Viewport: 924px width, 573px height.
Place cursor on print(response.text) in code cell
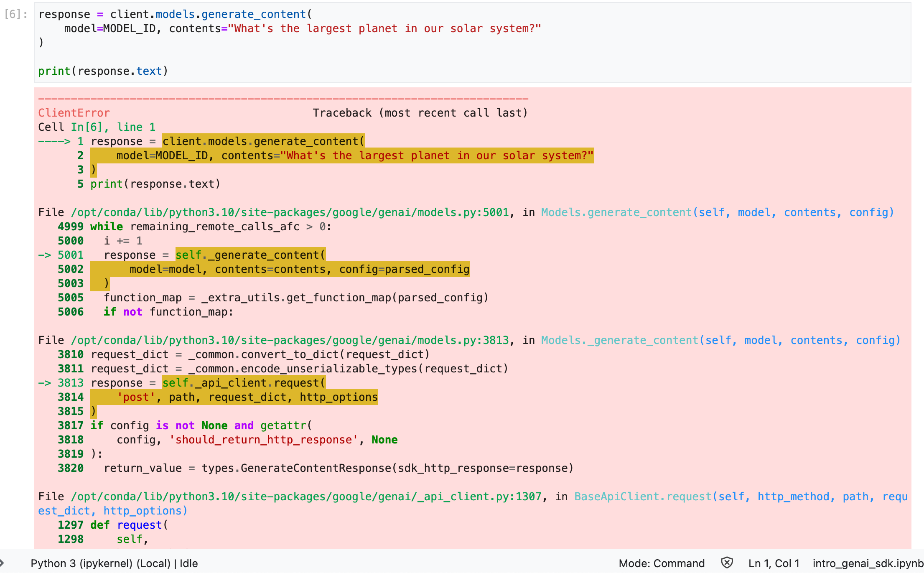(x=103, y=71)
